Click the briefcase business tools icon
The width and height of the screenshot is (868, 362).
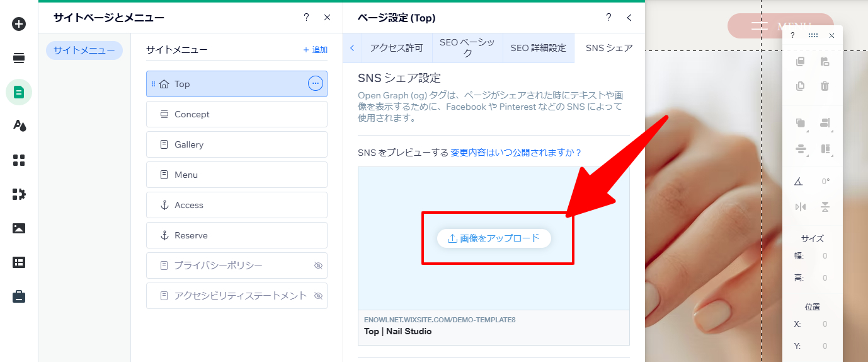(19, 296)
